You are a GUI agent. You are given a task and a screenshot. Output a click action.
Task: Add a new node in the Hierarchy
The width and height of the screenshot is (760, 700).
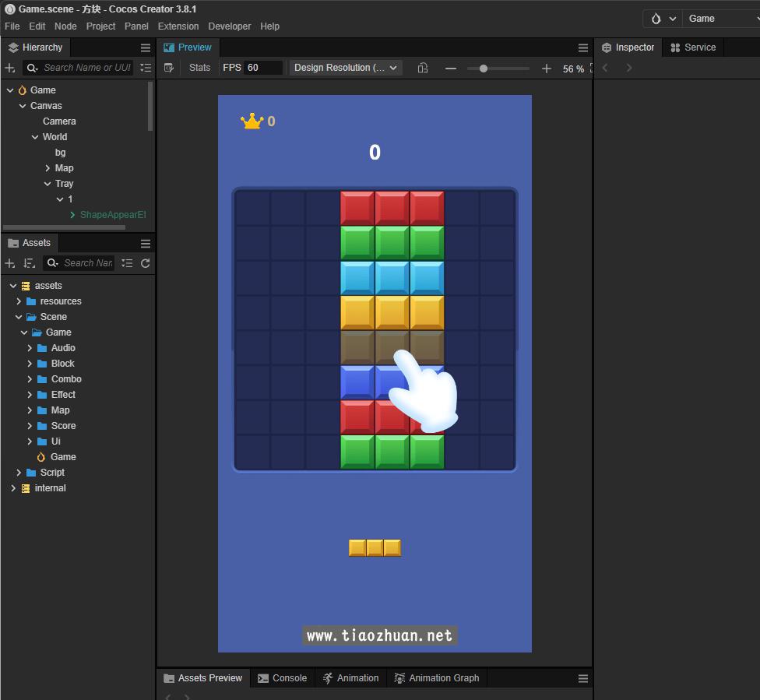click(x=9, y=68)
